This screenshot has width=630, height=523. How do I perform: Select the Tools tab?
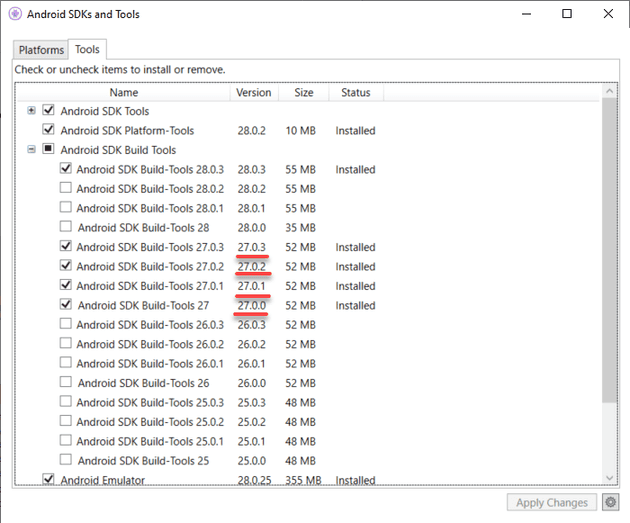tap(87, 49)
